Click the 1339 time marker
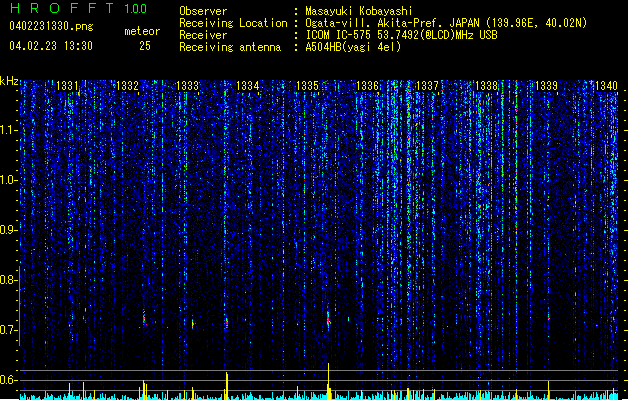 coord(546,85)
